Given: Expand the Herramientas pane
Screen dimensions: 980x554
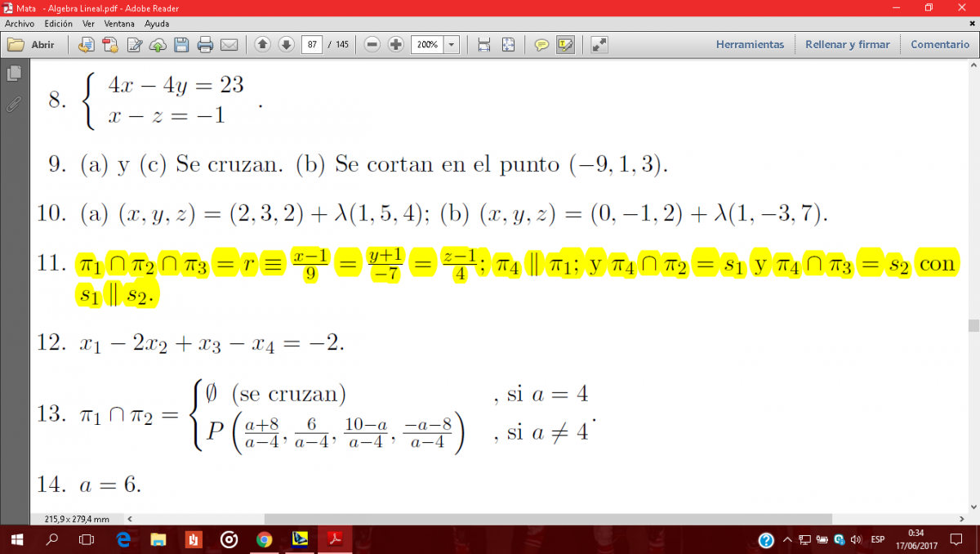Looking at the screenshot, I should 749,45.
